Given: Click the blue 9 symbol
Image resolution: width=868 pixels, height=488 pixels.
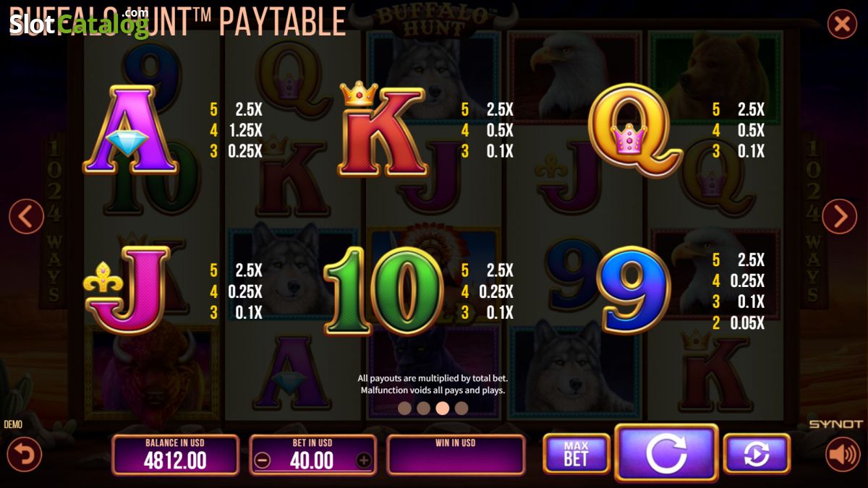Looking at the screenshot, I should pos(634,291).
